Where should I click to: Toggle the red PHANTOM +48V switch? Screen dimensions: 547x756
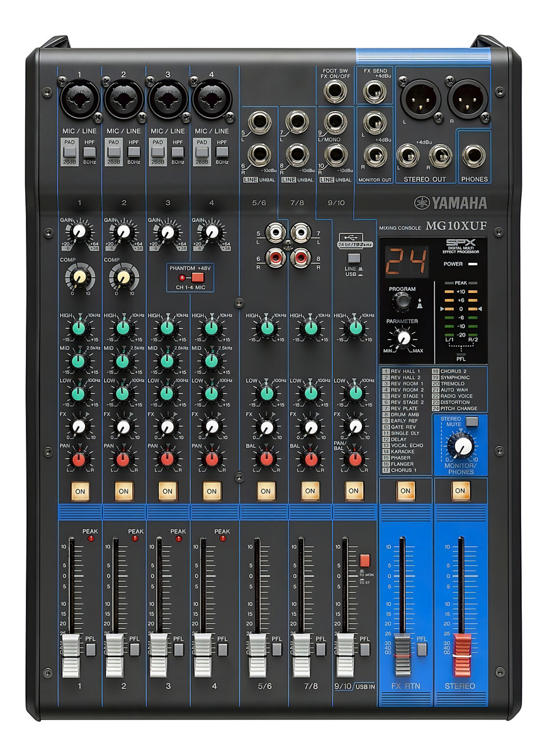[198, 277]
